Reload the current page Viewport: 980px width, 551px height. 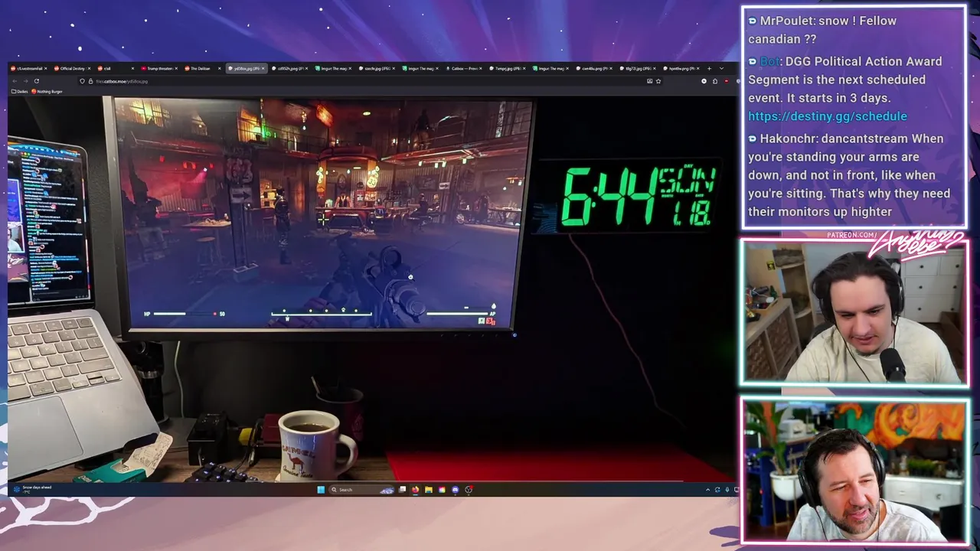click(x=37, y=81)
